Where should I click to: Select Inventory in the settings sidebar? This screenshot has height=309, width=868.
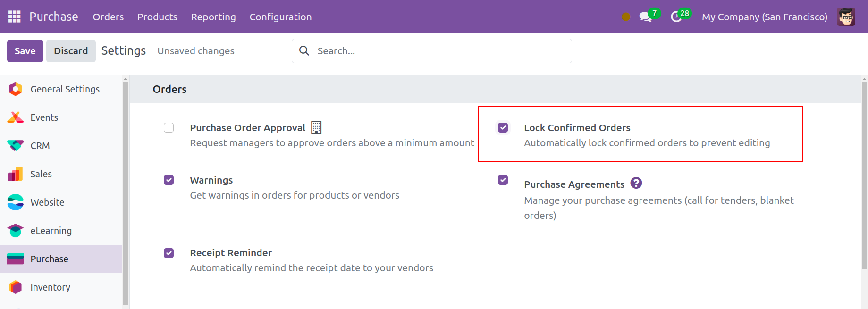point(50,287)
